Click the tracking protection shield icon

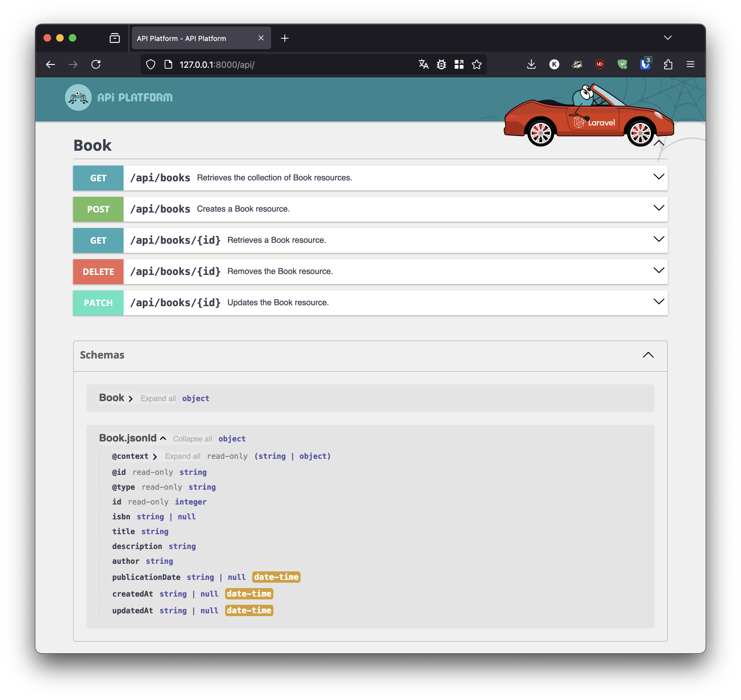click(151, 64)
